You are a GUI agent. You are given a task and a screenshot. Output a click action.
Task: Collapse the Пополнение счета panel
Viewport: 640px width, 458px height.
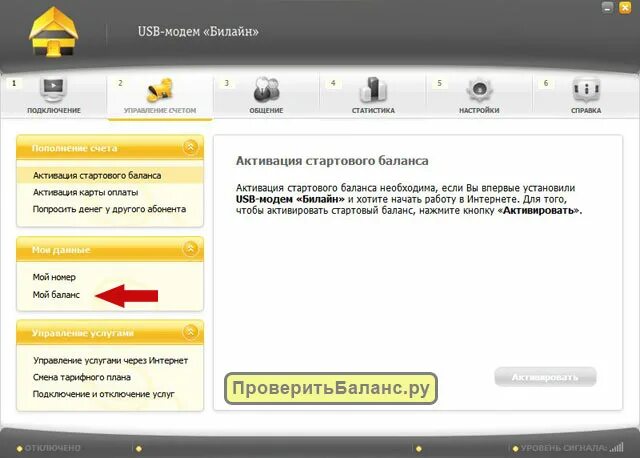(x=191, y=147)
